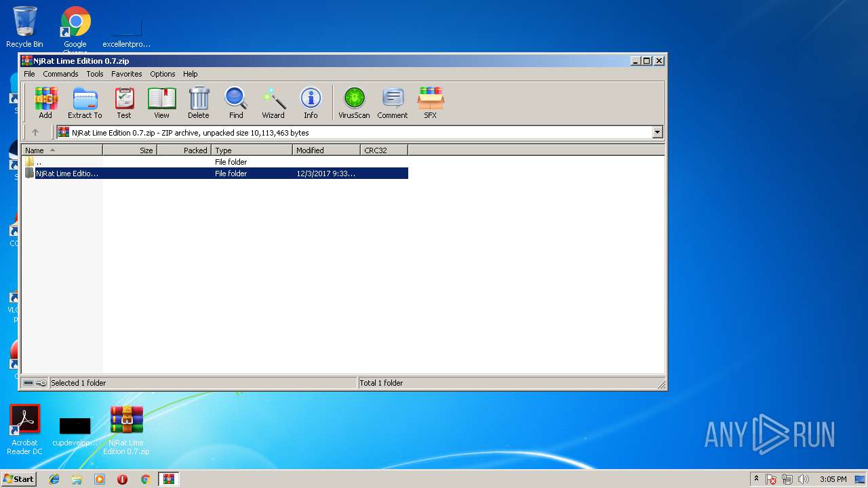Open the Tools menu
Viewport: 868px width, 488px height.
pyautogui.click(x=95, y=74)
